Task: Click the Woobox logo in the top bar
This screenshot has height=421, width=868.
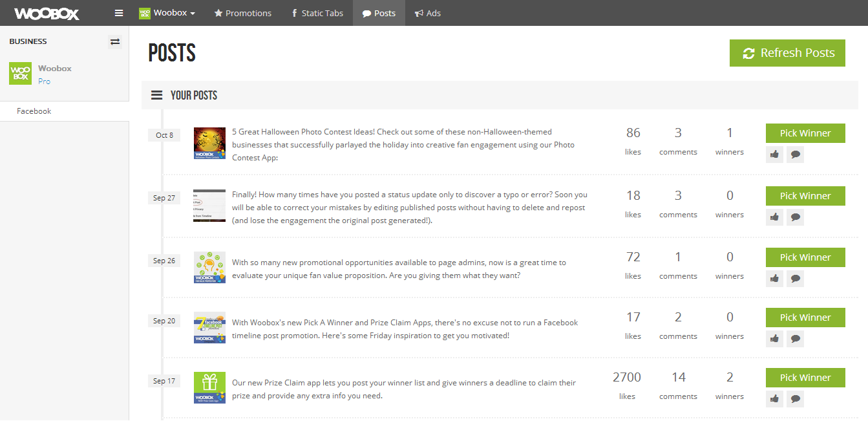Action: (47, 13)
